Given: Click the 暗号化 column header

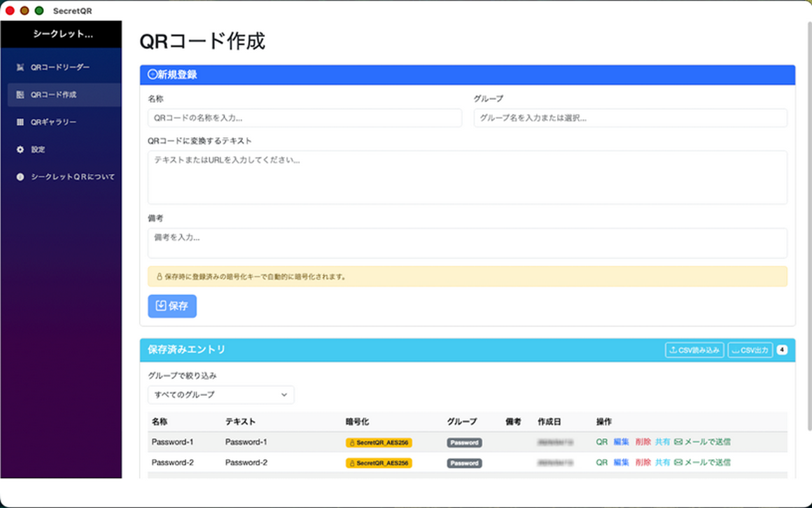Looking at the screenshot, I should pyautogui.click(x=357, y=422).
